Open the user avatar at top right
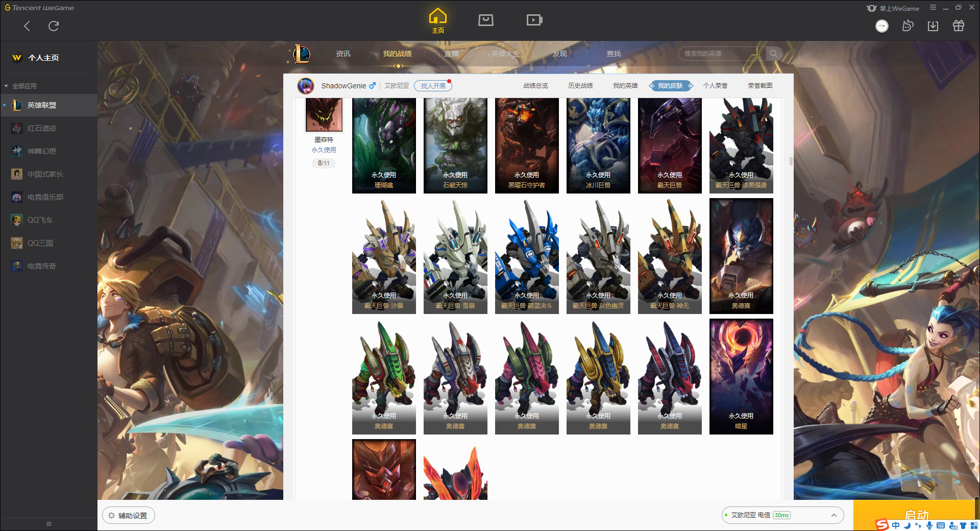The image size is (980, 531). [x=882, y=26]
